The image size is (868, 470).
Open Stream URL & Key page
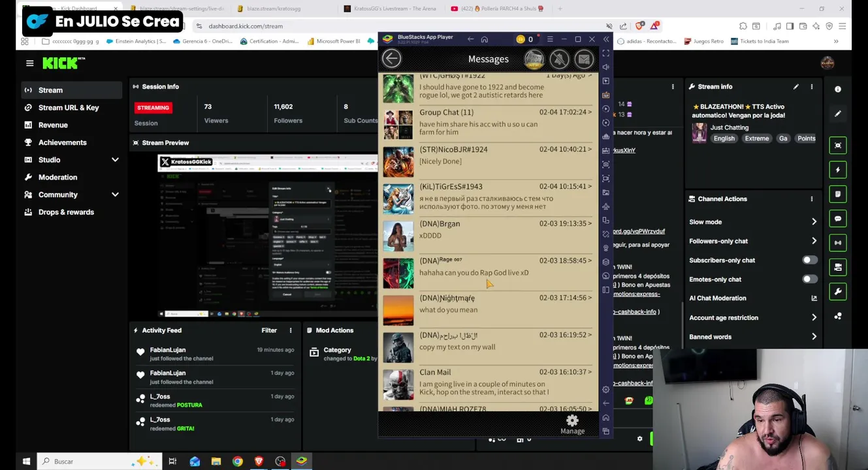tap(69, 108)
